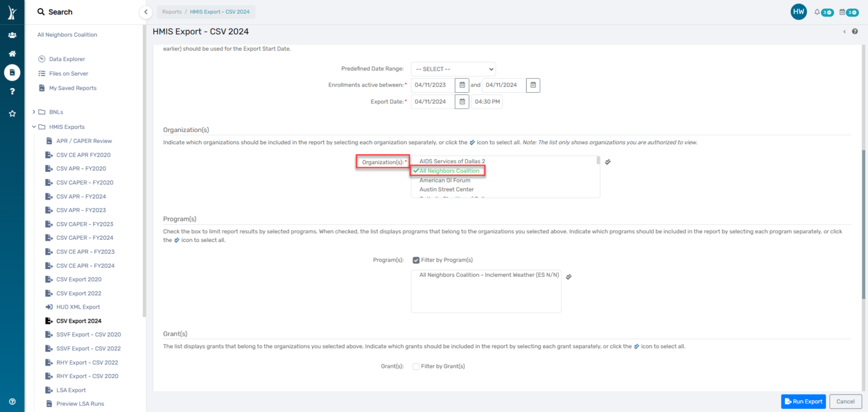The height and width of the screenshot is (412, 868).
Task: Click the star favorites icon in sidebar
Action: [x=12, y=114]
